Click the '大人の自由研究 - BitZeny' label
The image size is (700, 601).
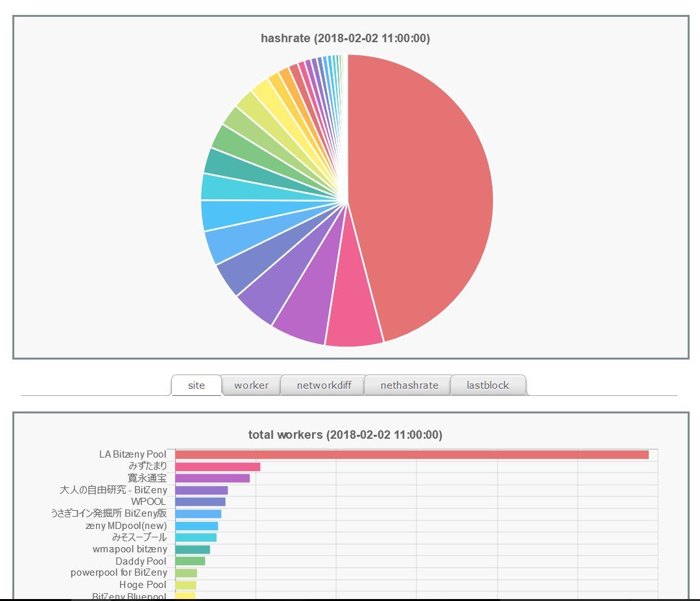pyautogui.click(x=114, y=490)
